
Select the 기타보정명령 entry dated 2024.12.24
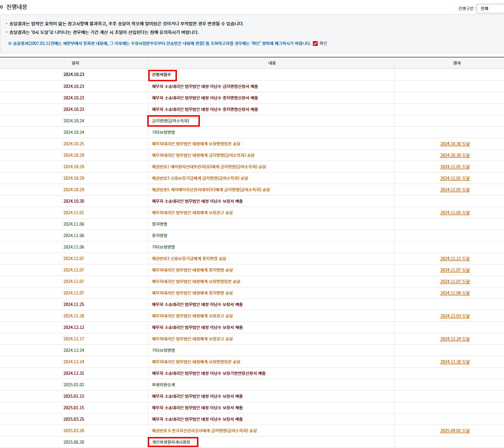(x=164, y=350)
